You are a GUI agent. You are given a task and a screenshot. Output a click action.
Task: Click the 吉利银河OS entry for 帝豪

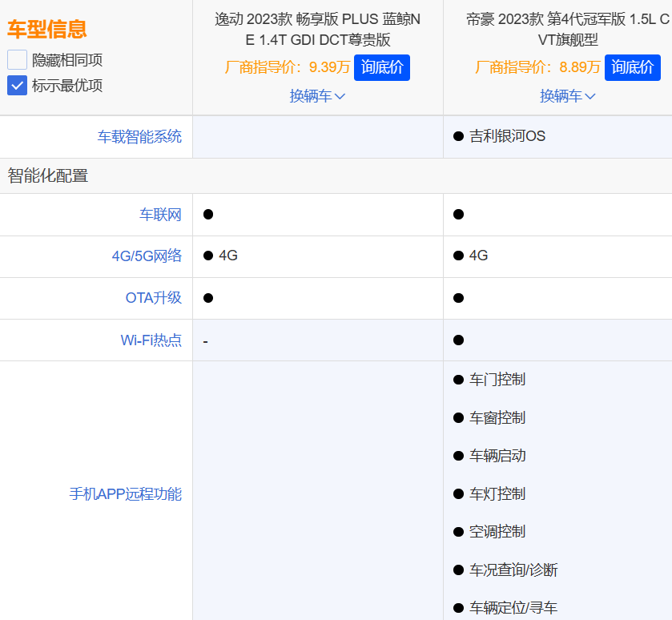pyautogui.click(x=507, y=136)
